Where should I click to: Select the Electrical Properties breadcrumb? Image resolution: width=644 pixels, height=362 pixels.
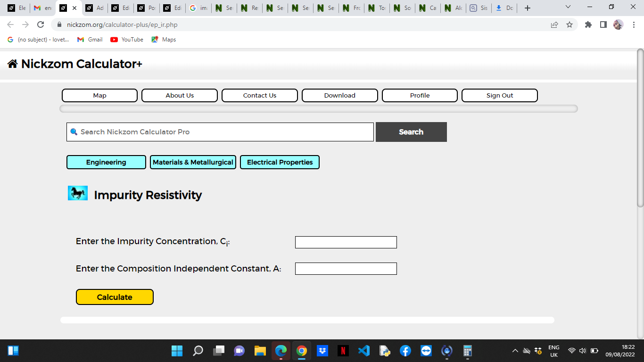[280, 162]
